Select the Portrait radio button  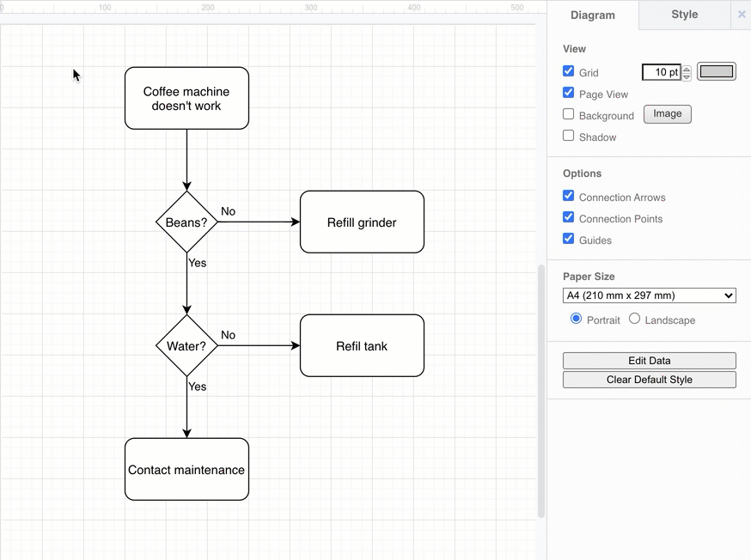(574, 319)
